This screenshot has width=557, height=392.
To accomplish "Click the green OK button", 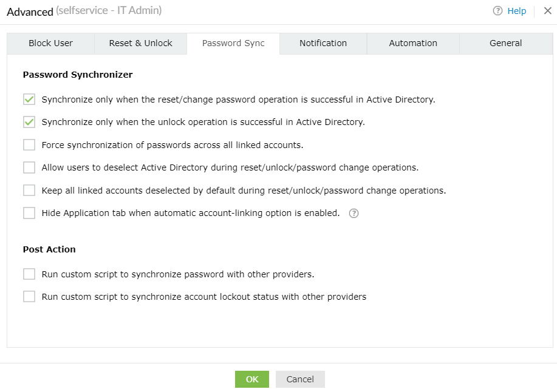I will click(252, 379).
